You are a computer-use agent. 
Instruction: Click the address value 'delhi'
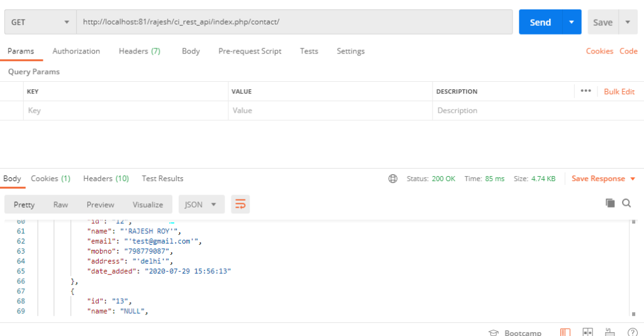point(152,261)
